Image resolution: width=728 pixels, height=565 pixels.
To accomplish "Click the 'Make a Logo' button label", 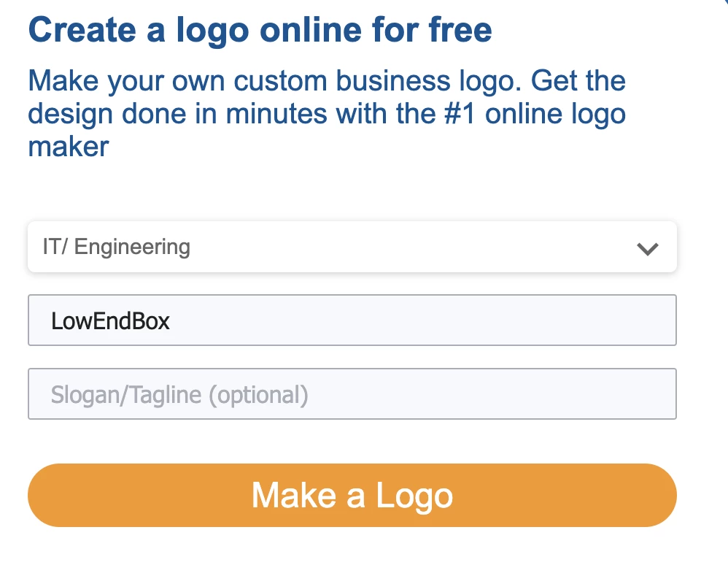I will pyautogui.click(x=352, y=496).
